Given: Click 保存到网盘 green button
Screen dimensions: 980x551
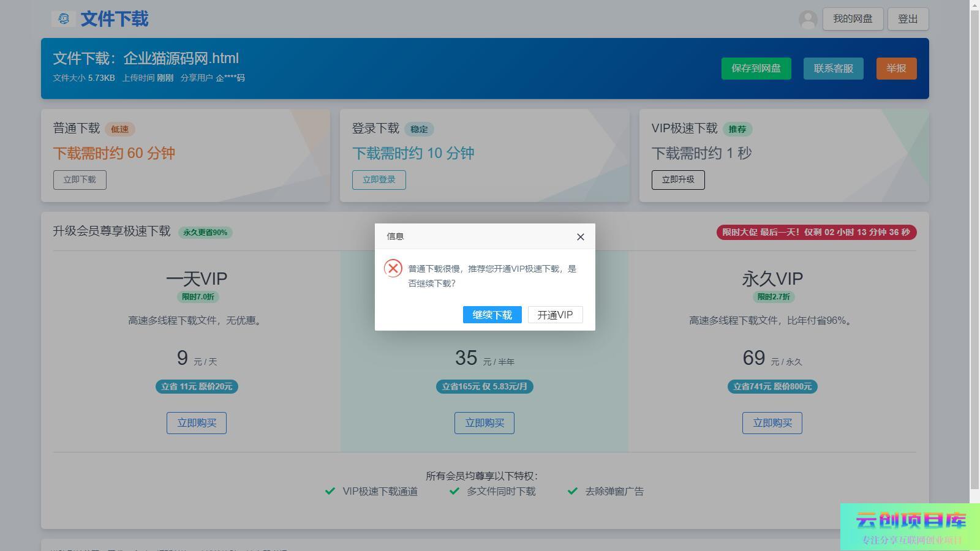Looking at the screenshot, I should coord(756,69).
